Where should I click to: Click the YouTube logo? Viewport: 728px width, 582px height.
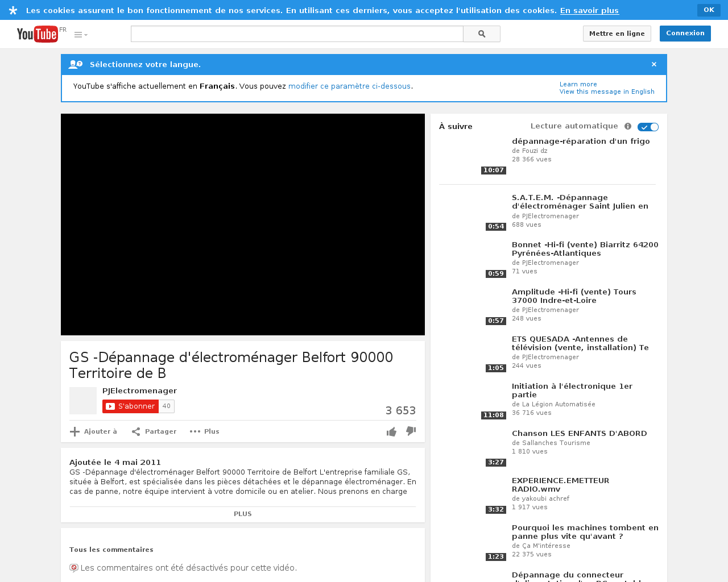point(37,34)
